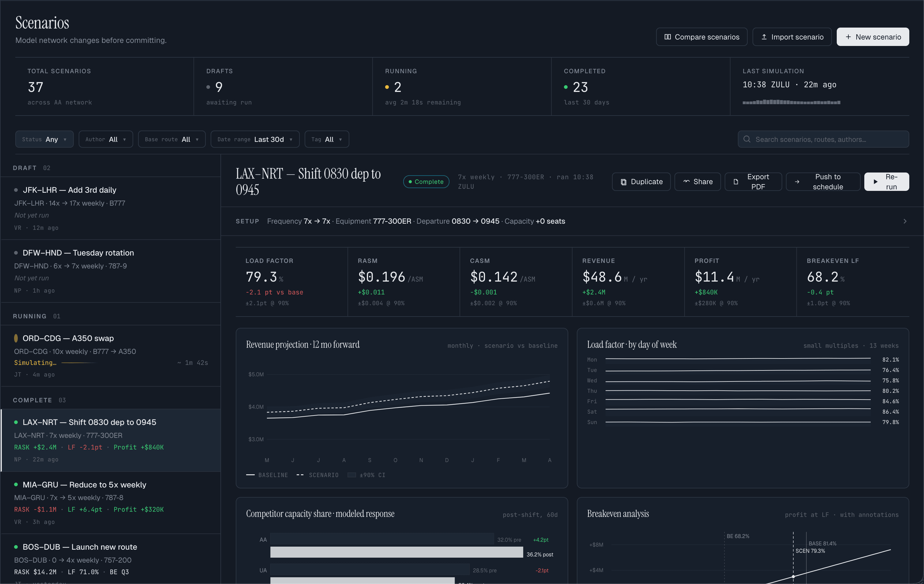Click the '~ 1m 42s' remaining time

193,363
